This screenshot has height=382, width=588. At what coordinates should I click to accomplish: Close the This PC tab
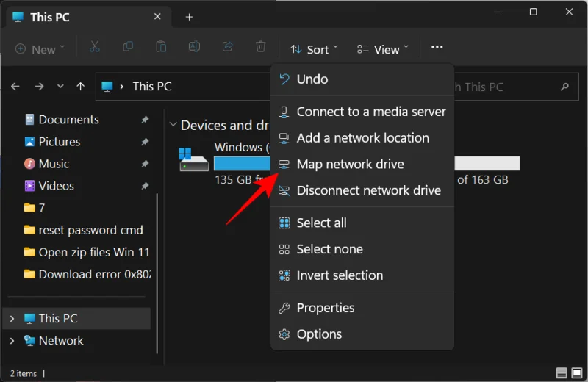pos(157,17)
